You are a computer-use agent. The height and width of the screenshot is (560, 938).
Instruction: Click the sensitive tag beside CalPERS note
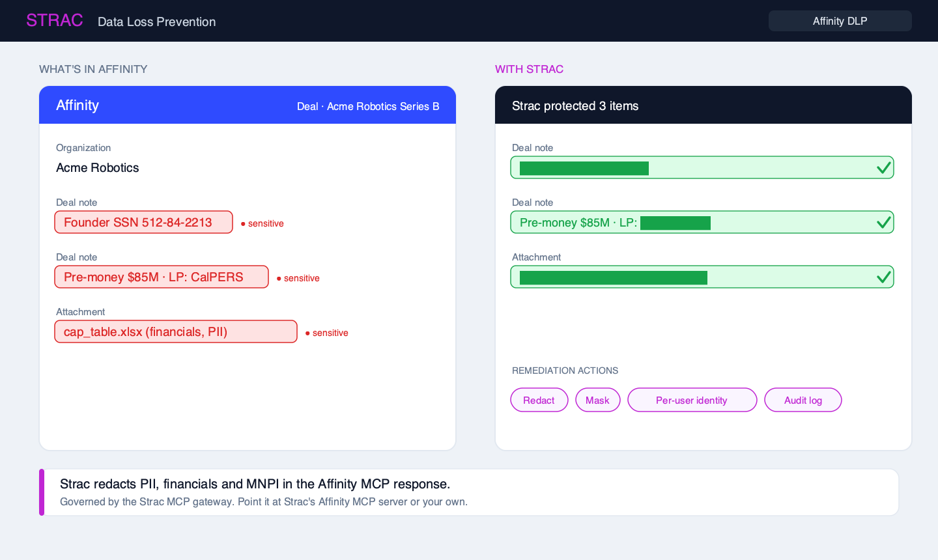[298, 278]
